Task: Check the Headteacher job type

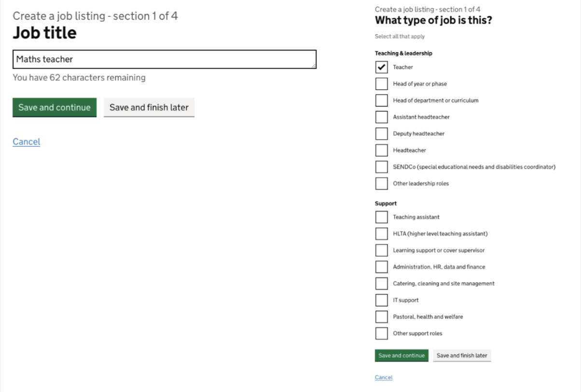Action: point(381,150)
